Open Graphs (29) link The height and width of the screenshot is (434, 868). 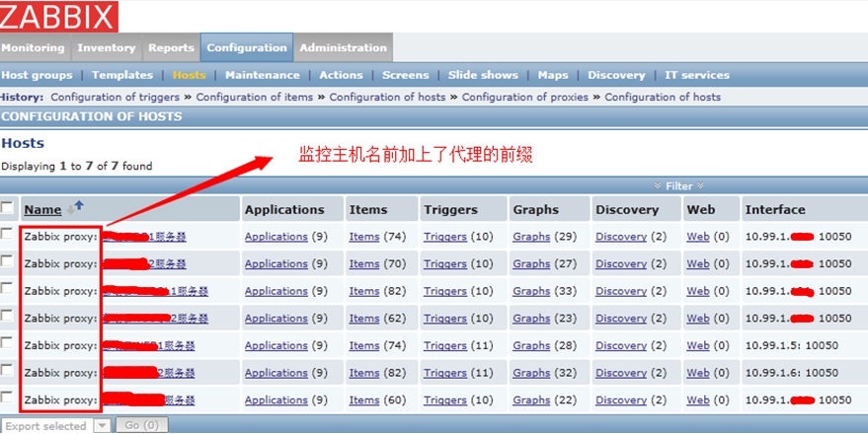pyautogui.click(x=531, y=237)
